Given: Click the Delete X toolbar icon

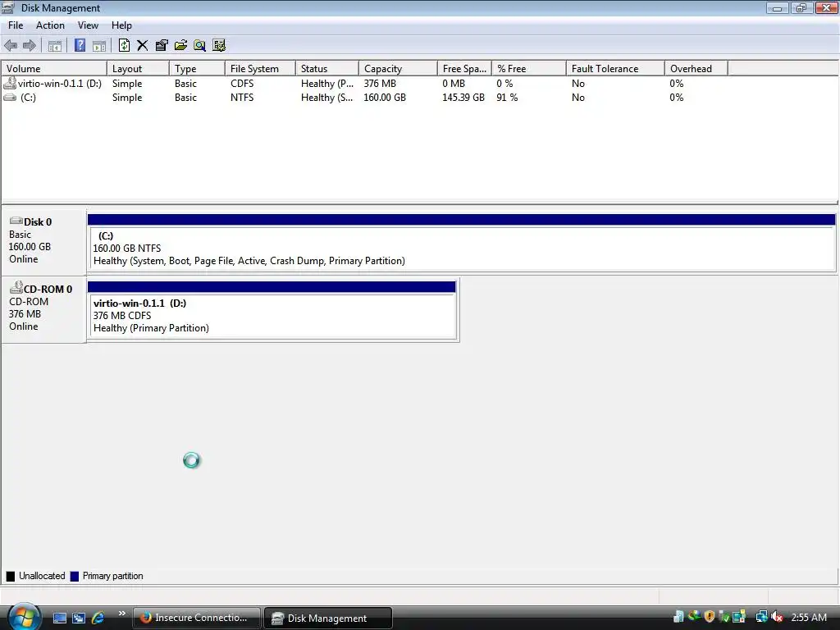Looking at the screenshot, I should click(143, 46).
